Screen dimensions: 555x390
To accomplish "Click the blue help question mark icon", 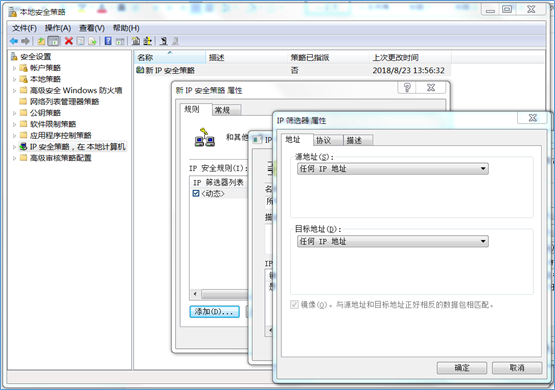I will click(x=108, y=41).
